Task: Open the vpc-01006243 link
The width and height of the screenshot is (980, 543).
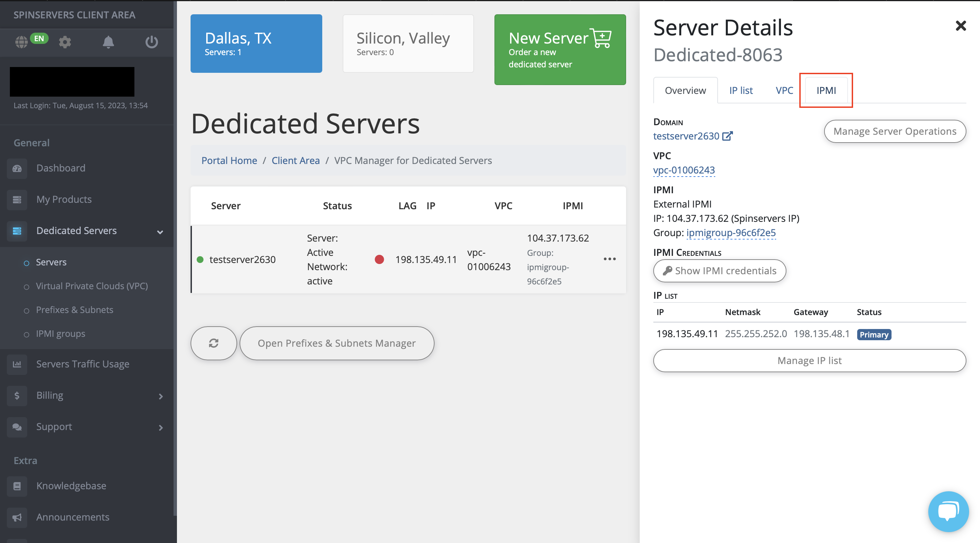Action: (684, 170)
